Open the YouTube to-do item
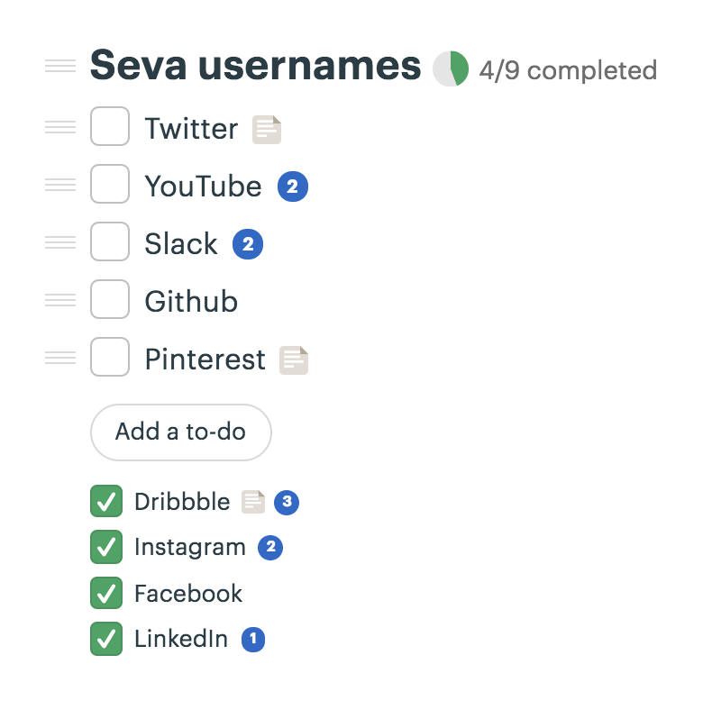This screenshot has height=728, width=703. [203, 187]
